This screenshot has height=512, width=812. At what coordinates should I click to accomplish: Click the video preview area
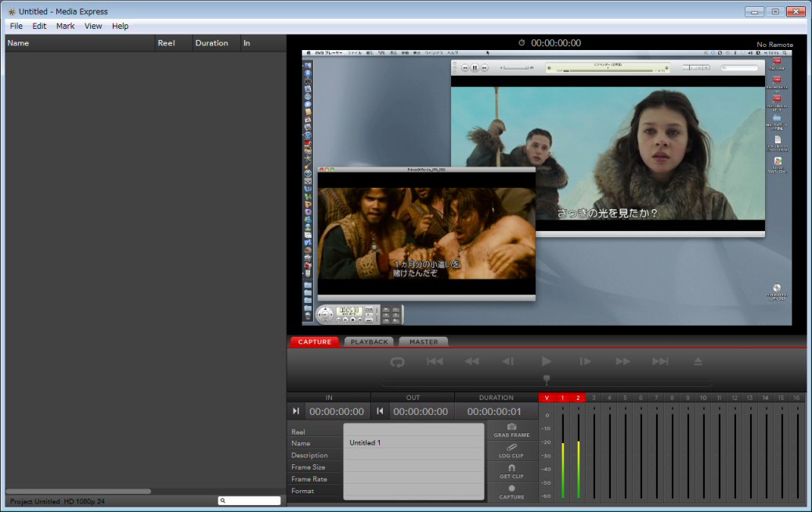click(x=547, y=188)
